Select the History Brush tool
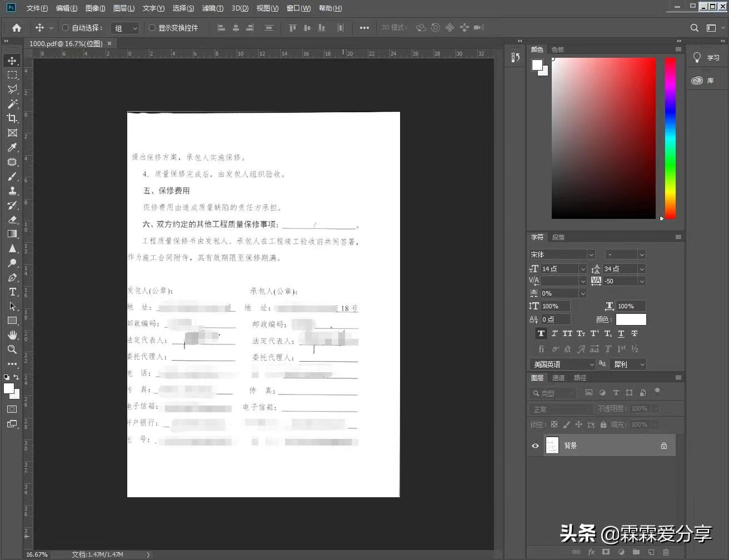This screenshot has width=729, height=560. coord(12,206)
